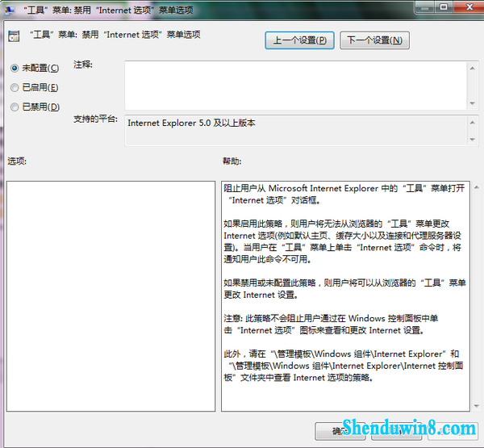Click help text starting 如果启用此策略
This screenshot has height=448, width=484.
point(343,241)
